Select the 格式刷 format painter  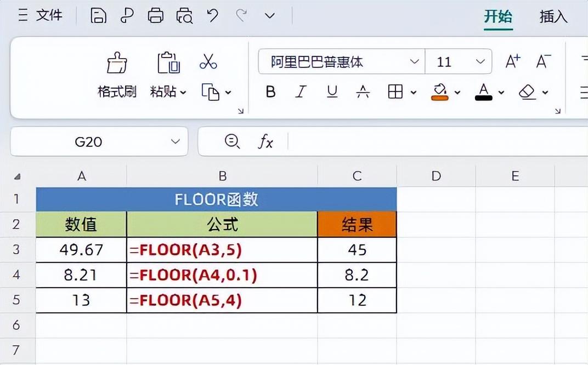[117, 75]
